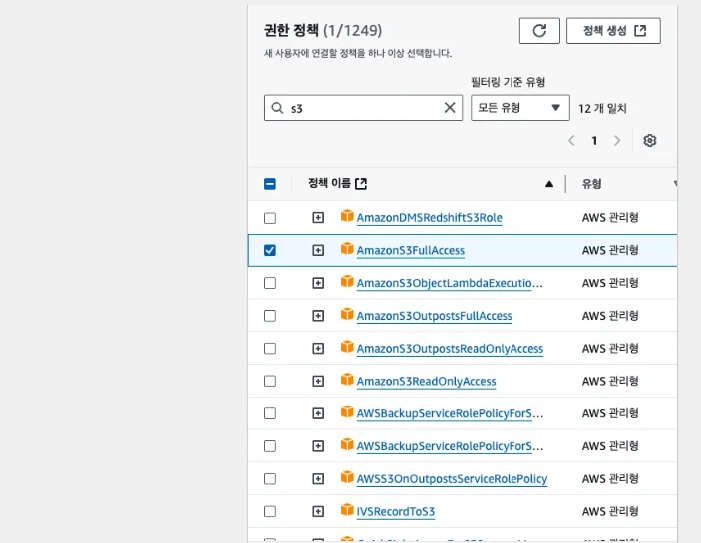Open AmazonS3ReadOnlyAccess policy link

[426, 381]
